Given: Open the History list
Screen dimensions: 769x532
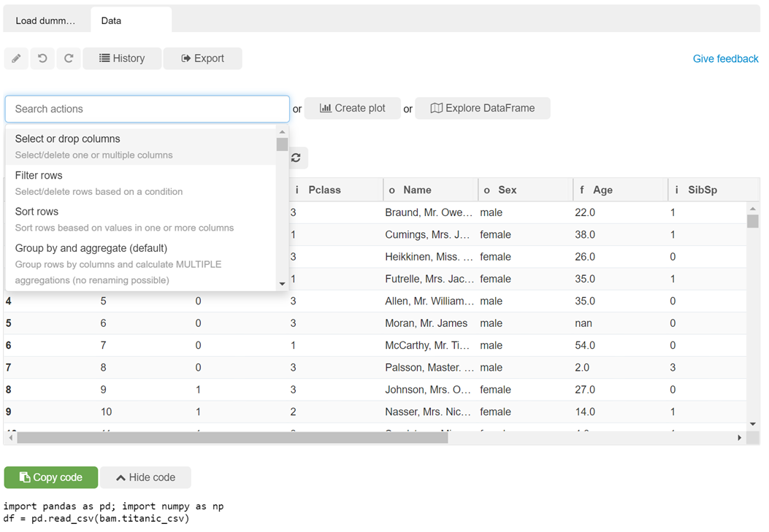Looking at the screenshot, I should pos(122,58).
